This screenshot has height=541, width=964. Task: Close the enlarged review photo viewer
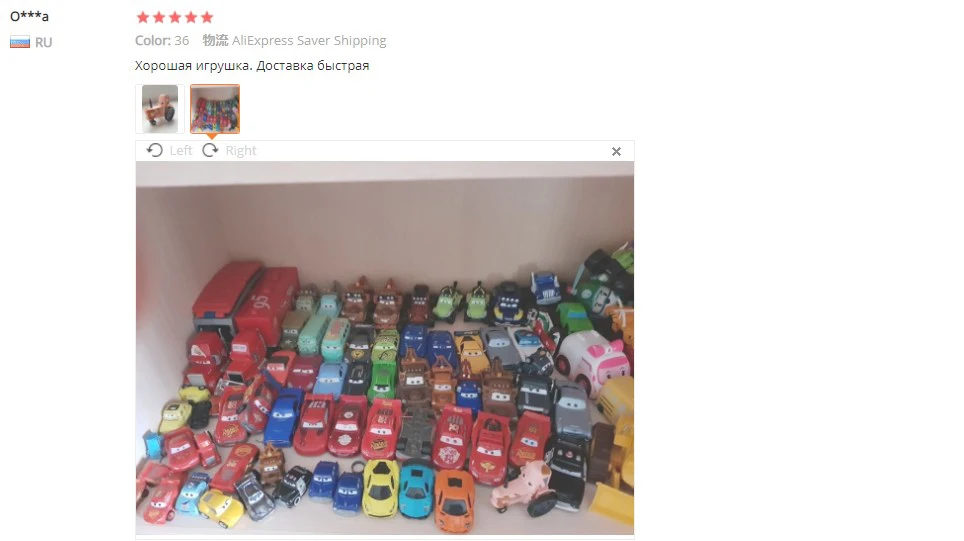tap(616, 151)
